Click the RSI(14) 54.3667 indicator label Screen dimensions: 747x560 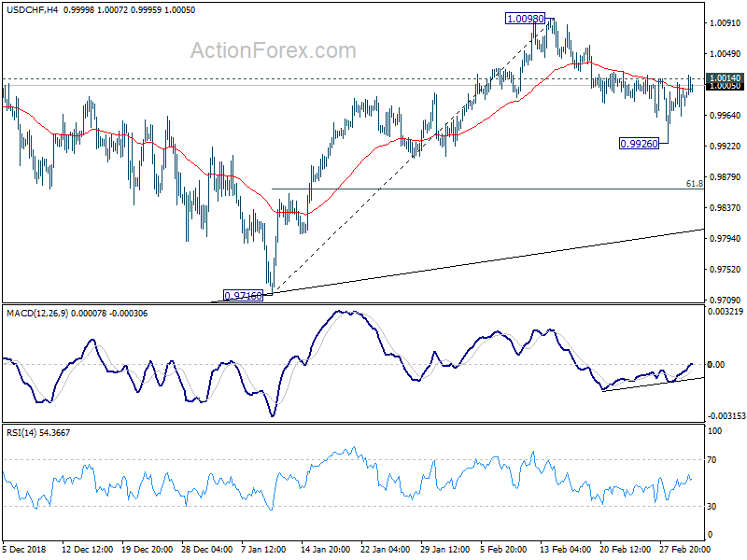click(38, 433)
